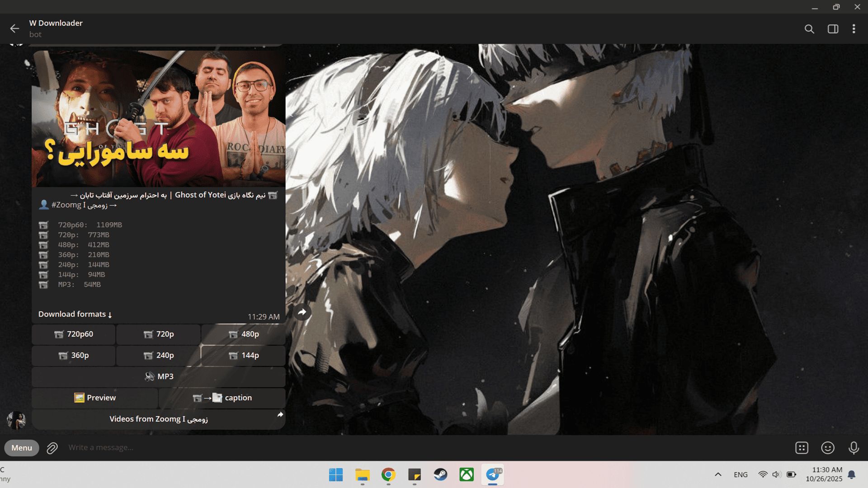The image size is (868, 488).
Task: Expand the system tray hidden icons chevron
Action: click(x=718, y=474)
